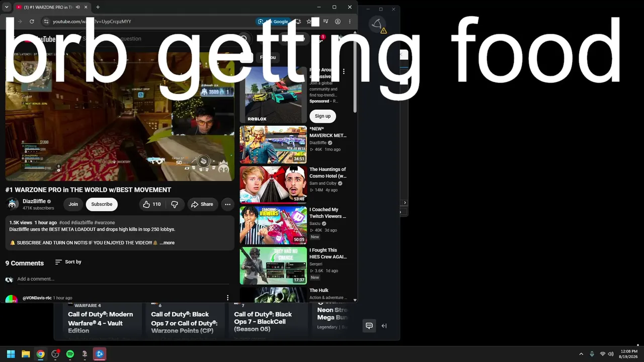Open Wi-Fi network settings in tray

tap(602, 354)
